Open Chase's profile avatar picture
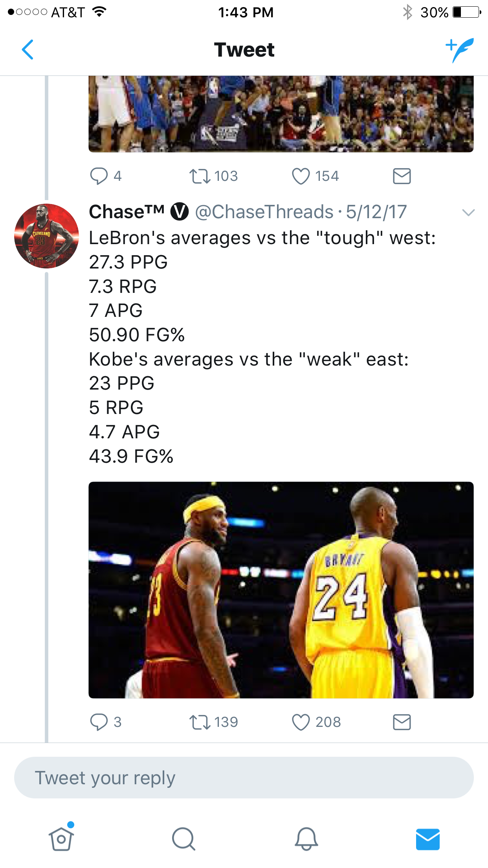The height and width of the screenshot is (868, 488). (46, 236)
